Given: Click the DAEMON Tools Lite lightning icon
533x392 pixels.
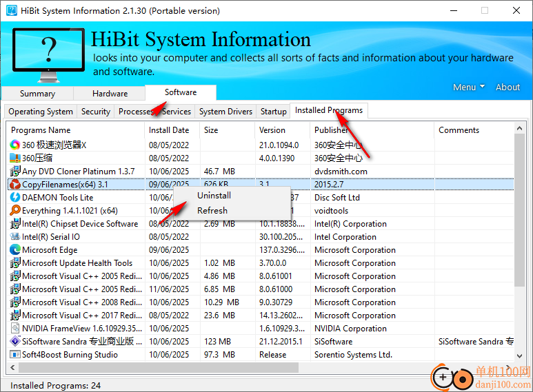Looking at the screenshot, I should 15,197.
